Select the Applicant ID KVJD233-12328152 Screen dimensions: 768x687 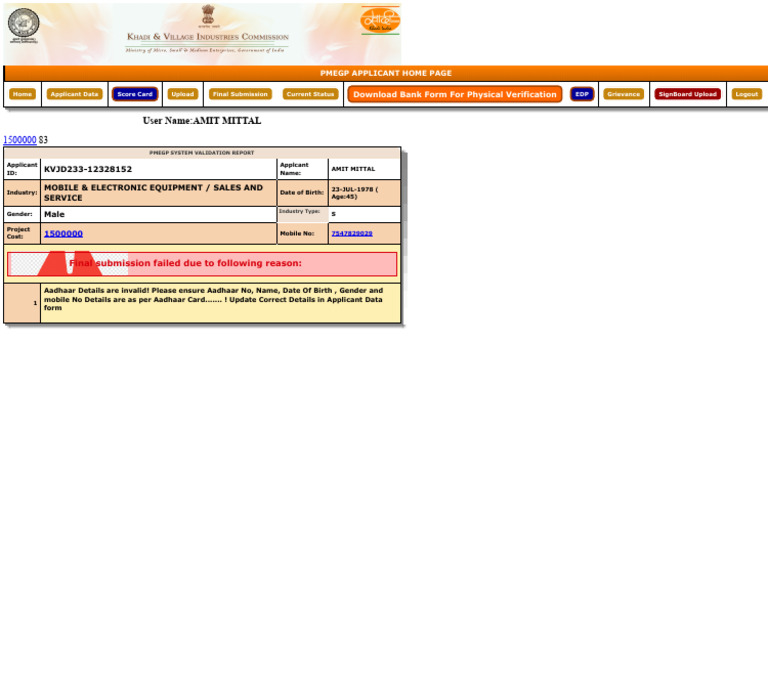point(88,169)
